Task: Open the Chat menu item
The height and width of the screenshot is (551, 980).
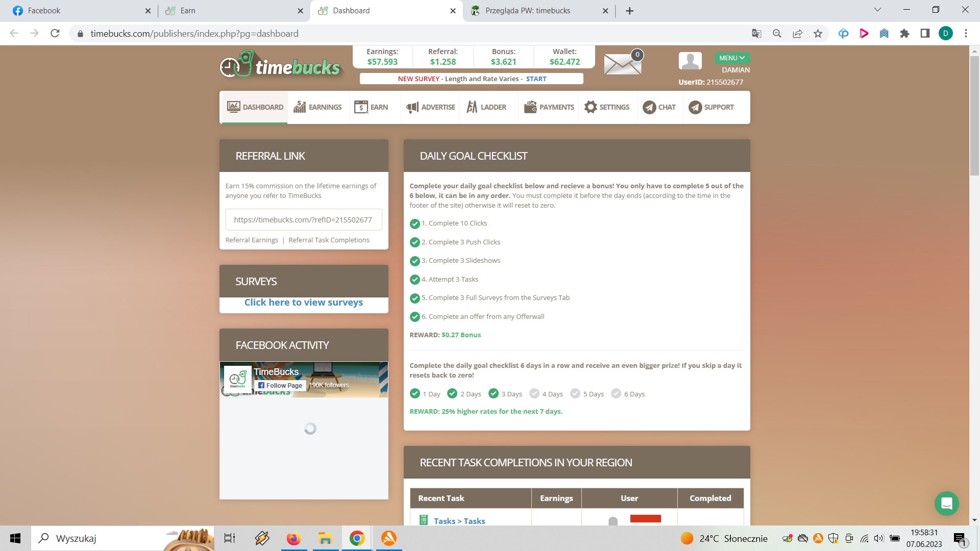Action: (659, 107)
